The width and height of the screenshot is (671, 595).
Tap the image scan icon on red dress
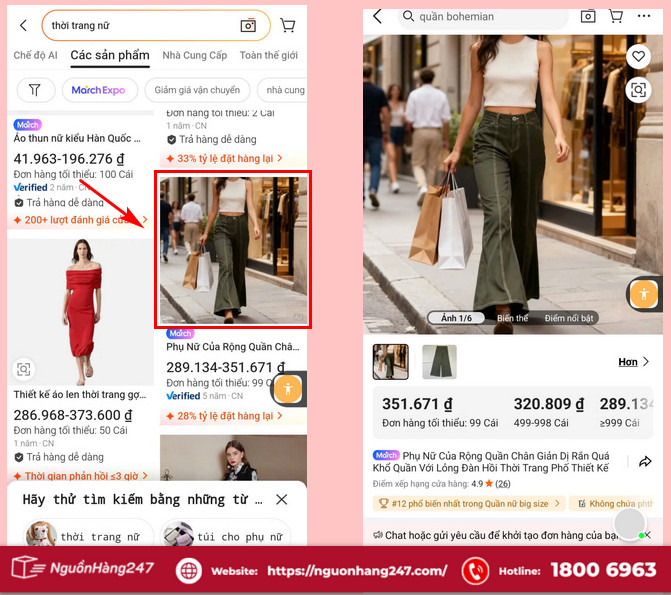point(24,369)
